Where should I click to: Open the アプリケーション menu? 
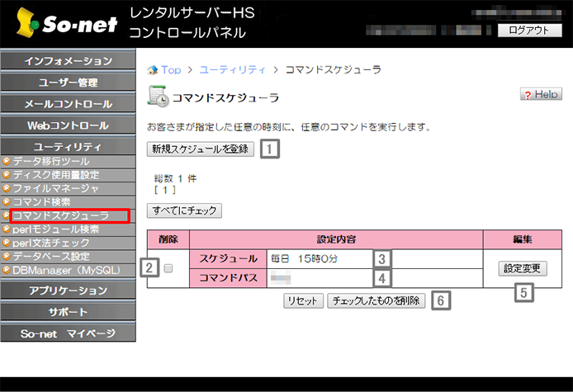tap(68, 290)
